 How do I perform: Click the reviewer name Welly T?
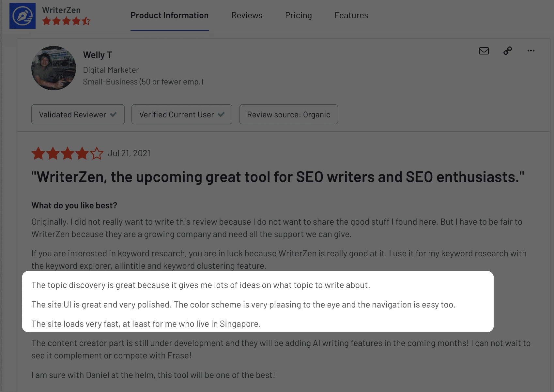(98, 55)
